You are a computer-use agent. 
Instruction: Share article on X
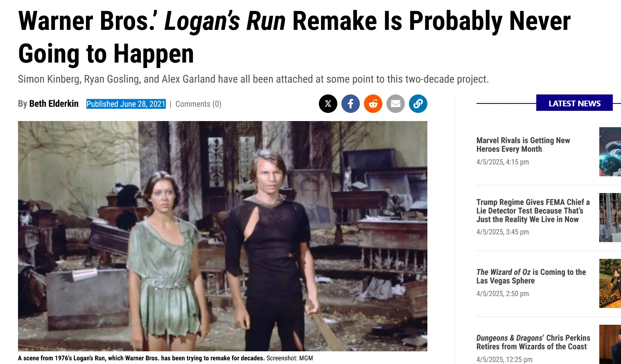pyautogui.click(x=328, y=104)
